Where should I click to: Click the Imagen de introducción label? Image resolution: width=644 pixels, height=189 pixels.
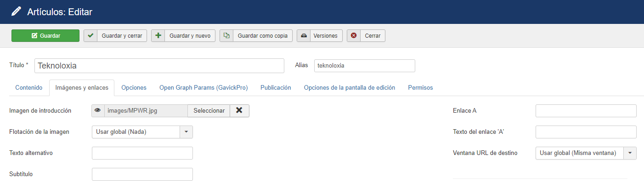[40, 111]
